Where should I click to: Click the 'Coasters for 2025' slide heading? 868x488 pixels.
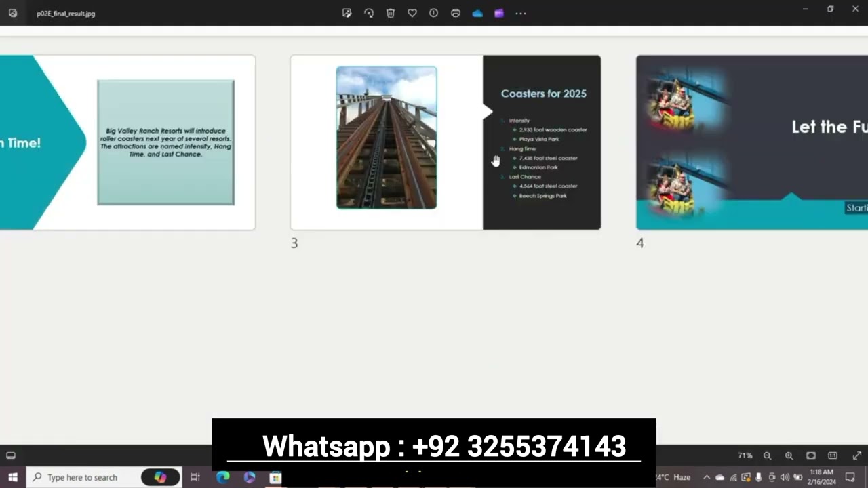pyautogui.click(x=544, y=94)
